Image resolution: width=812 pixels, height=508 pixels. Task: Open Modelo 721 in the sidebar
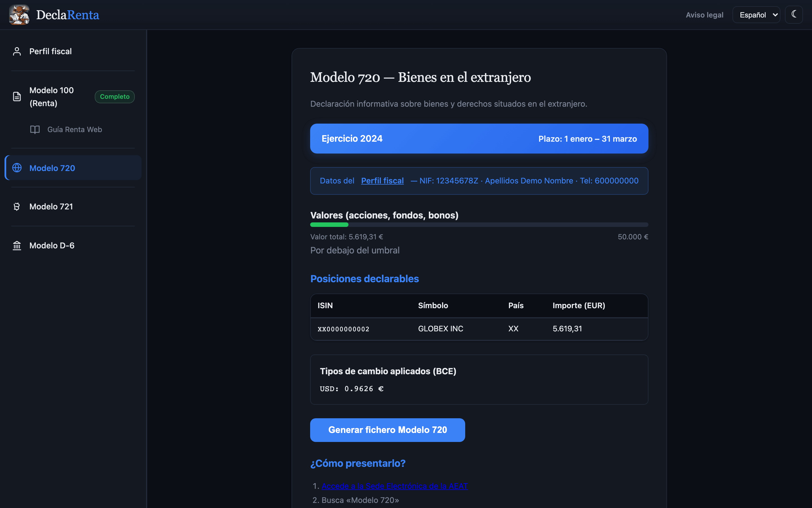[73, 207]
